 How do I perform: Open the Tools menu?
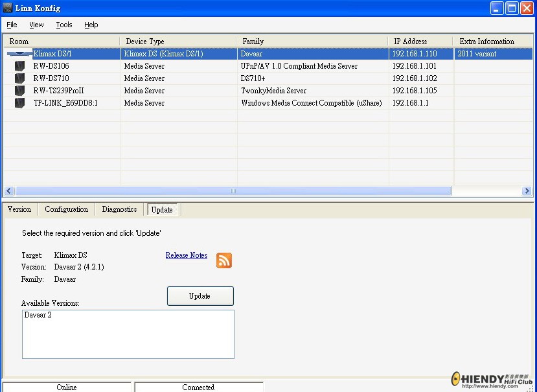pyautogui.click(x=64, y=25)
